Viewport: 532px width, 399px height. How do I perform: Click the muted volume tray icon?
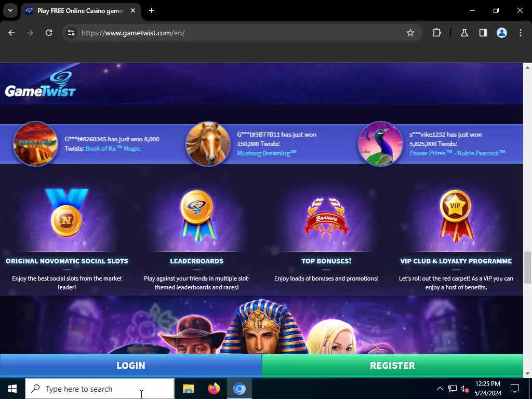pyautogui.click(x=465, y=389)
